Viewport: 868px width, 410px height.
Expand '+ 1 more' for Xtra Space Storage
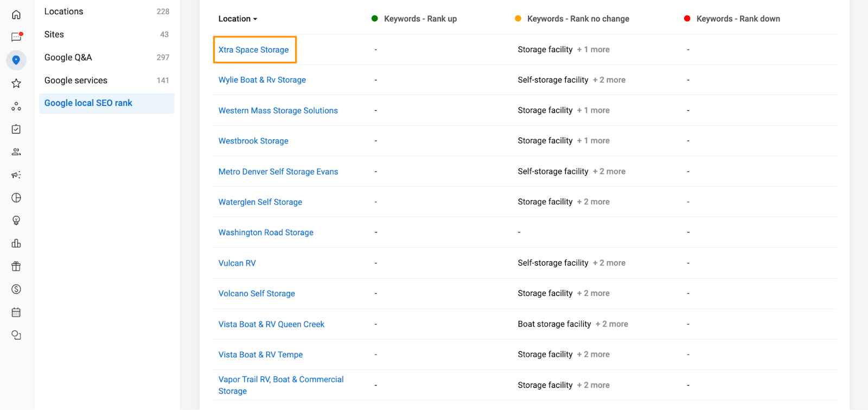tap(593, 49)
